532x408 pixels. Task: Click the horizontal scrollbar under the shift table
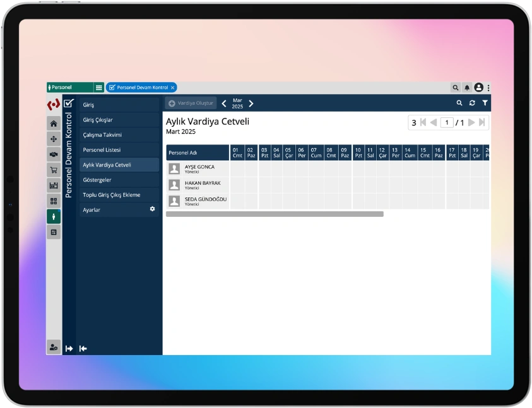click(x=275, y=214)
